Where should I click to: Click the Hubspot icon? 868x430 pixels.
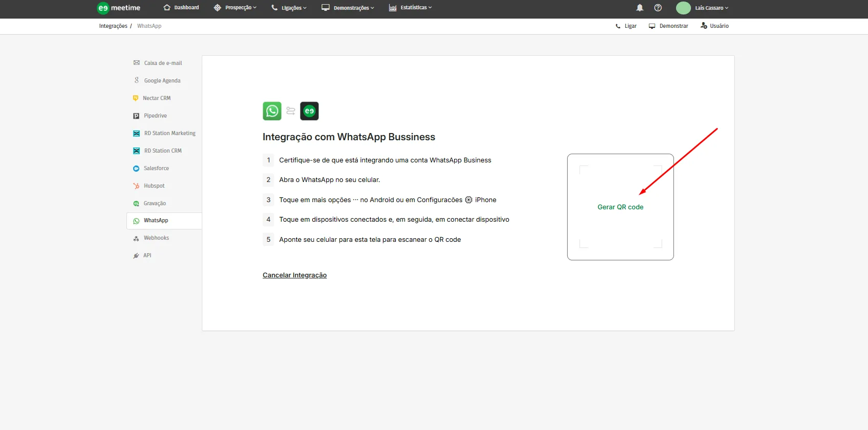pyautogui.click(x=136, y=186)
